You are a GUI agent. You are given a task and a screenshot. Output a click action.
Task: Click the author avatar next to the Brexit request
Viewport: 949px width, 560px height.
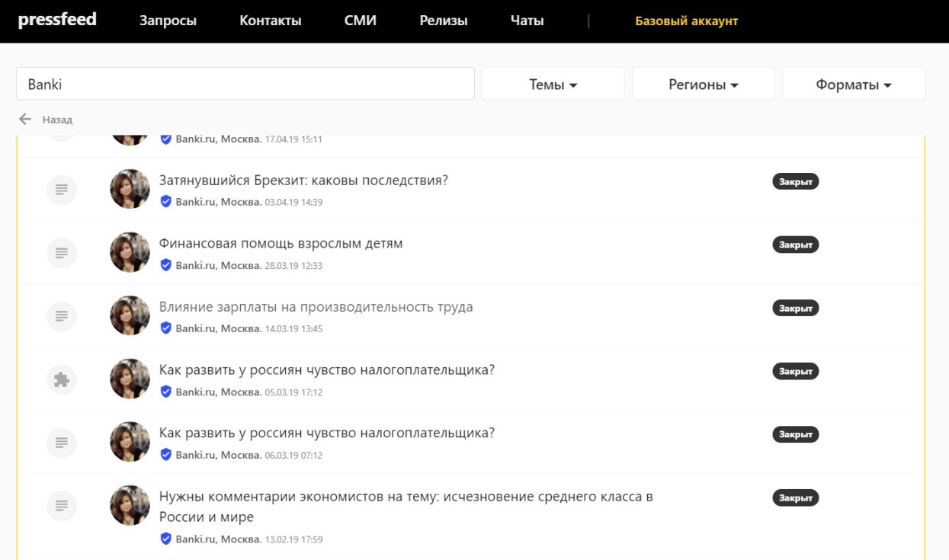click(x=130, y=189)
